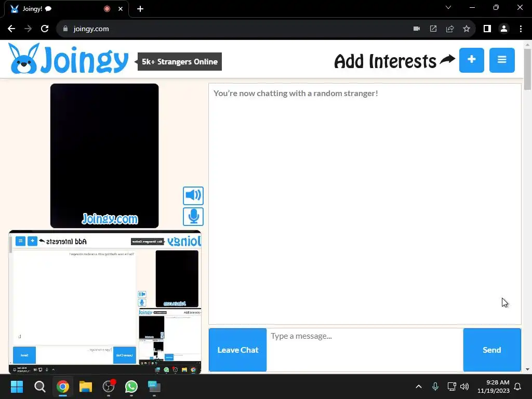Click your own mirrored webcam preview

pos(105,302)
